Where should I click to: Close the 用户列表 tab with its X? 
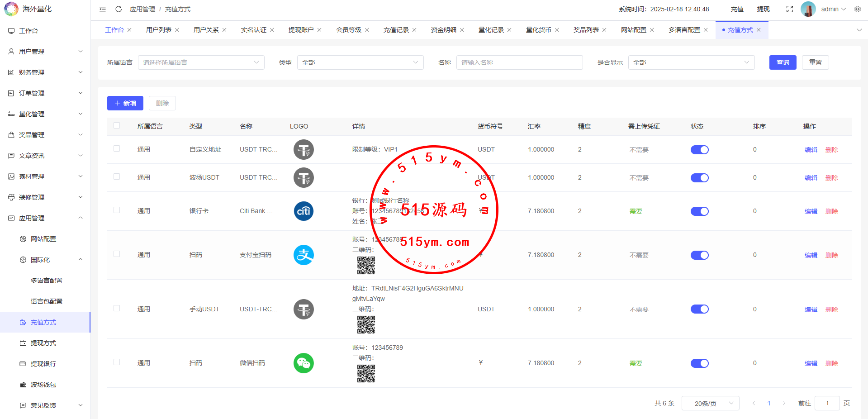point(177,30)
